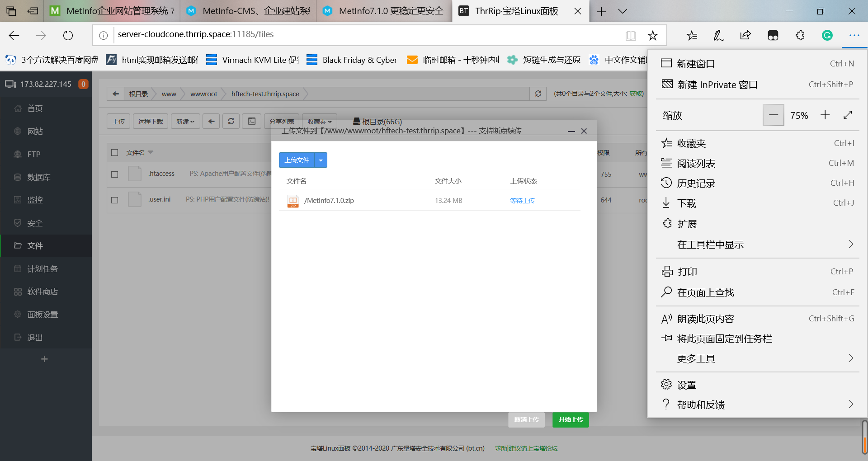This screenshot has height=461, width=868.
Task: Check the .htaccess file checkbox
Action: (115, 174)
